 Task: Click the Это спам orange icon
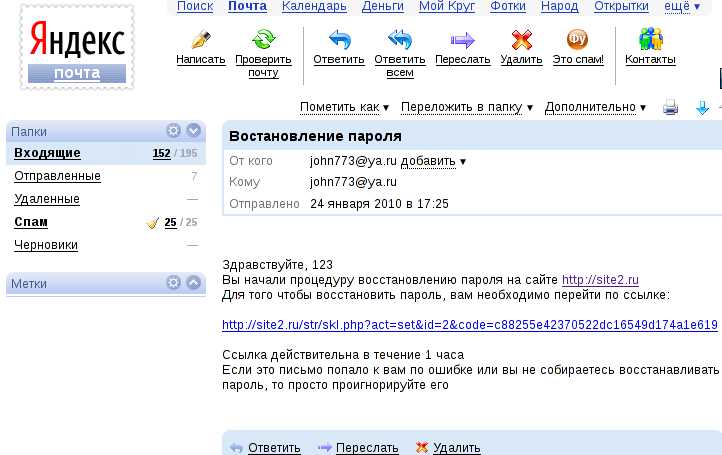click(x=577, y=39)
